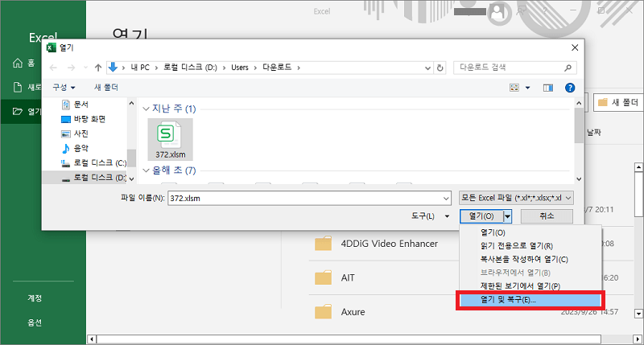Choose 읽기 전용으로 열기(R)
Screen dimensions: 644x345
click(x=530, y=246)
